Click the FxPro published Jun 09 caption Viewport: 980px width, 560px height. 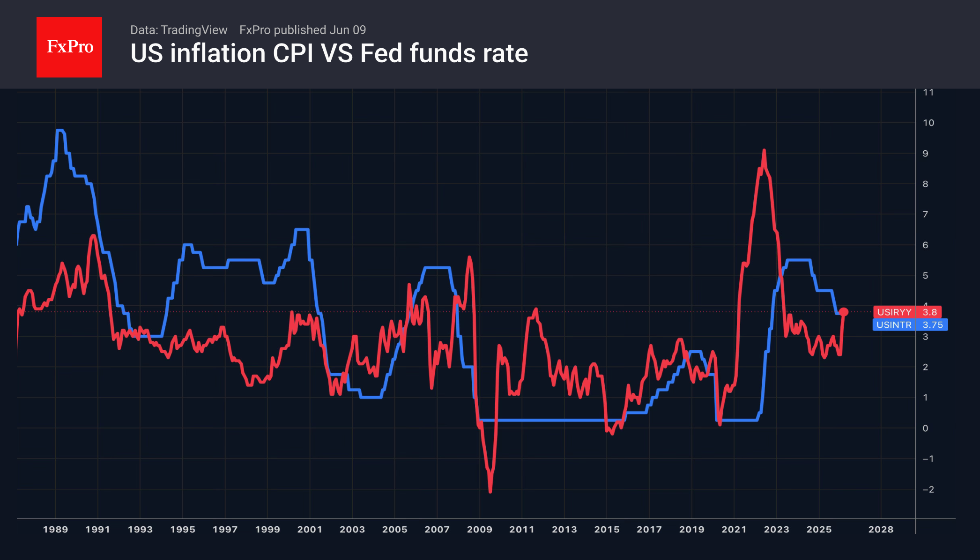click(303, 30)
